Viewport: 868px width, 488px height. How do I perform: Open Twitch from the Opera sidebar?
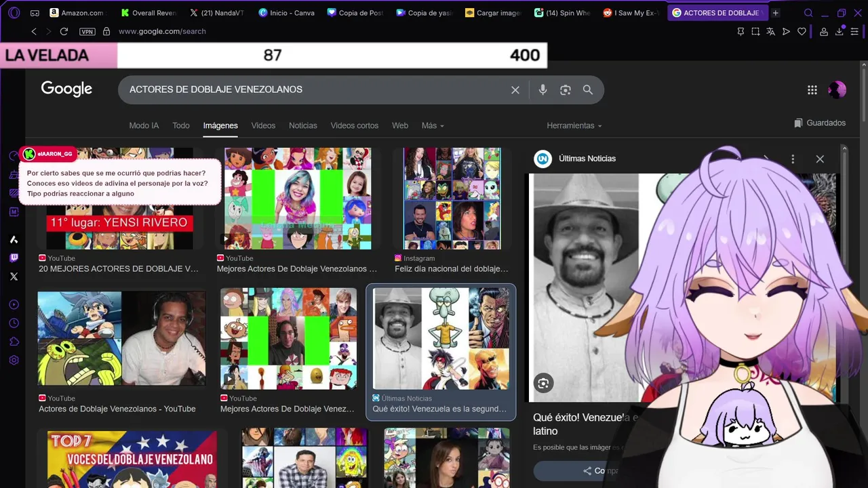coord(14,258)
